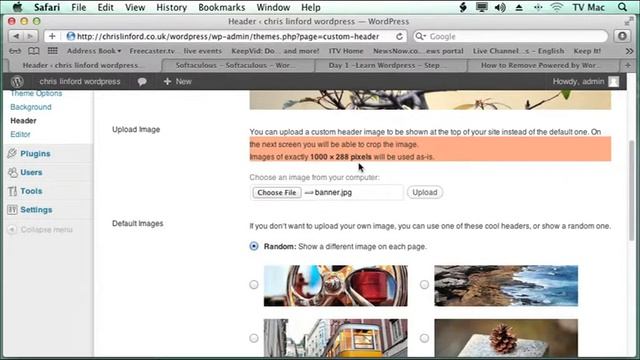This screenshot has height=360, width=640.
Task: Open the Safari menu
Action: click(47, 7)
